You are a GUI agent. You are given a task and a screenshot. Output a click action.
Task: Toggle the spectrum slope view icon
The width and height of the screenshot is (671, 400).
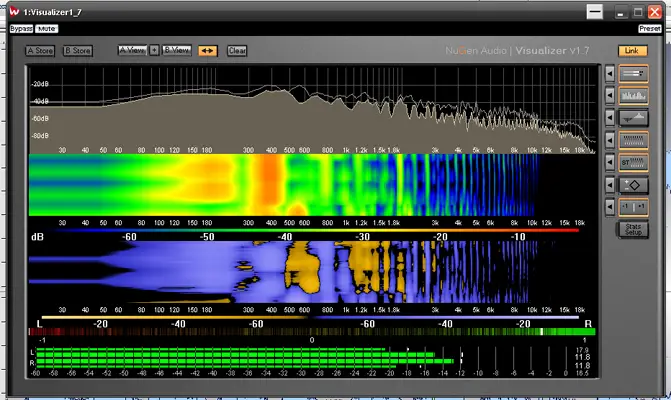coord(632,118)
